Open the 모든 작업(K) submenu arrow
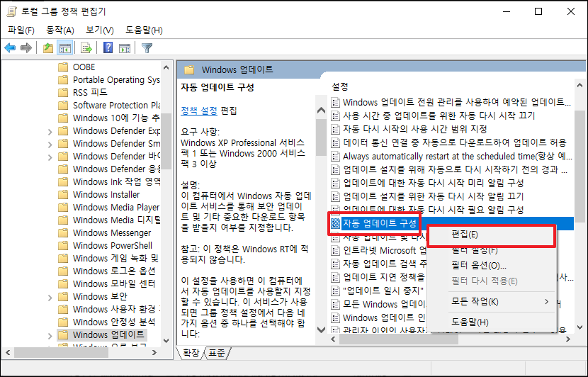The width and height of the screenshot is (588, 377). [547, 302]
